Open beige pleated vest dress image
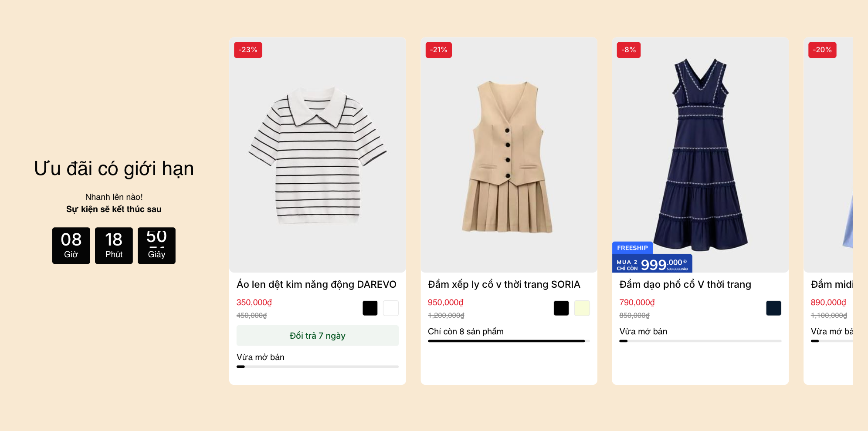868x431 pixels. (509, 155)
